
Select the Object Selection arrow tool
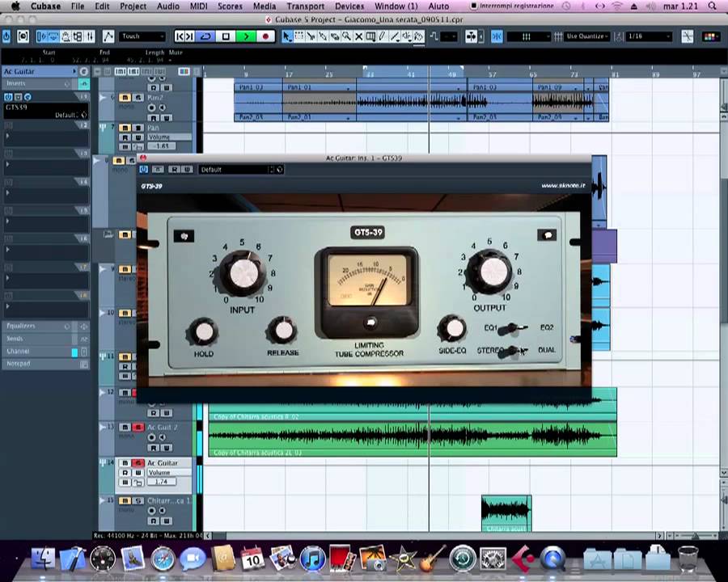(x=287, y=36)
